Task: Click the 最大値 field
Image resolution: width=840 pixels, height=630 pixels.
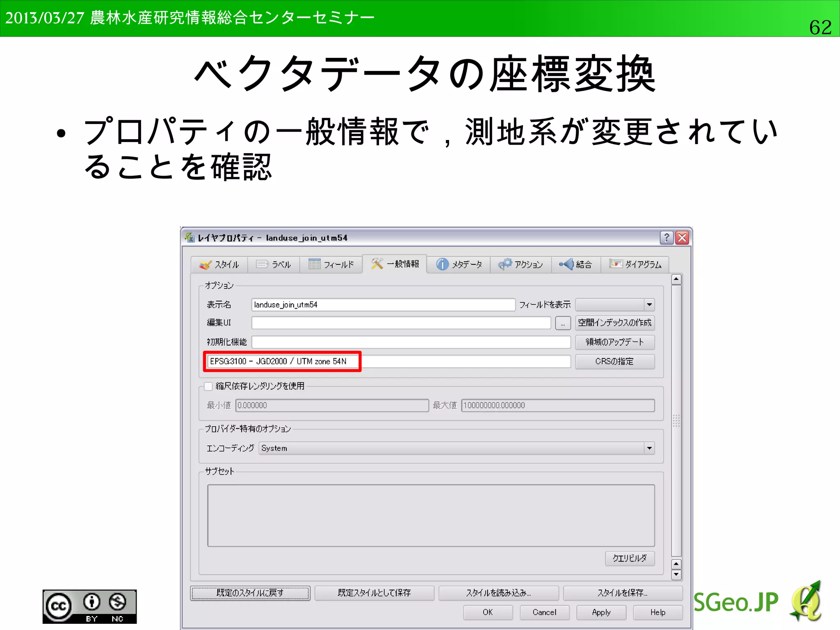Action: [558, 405]
